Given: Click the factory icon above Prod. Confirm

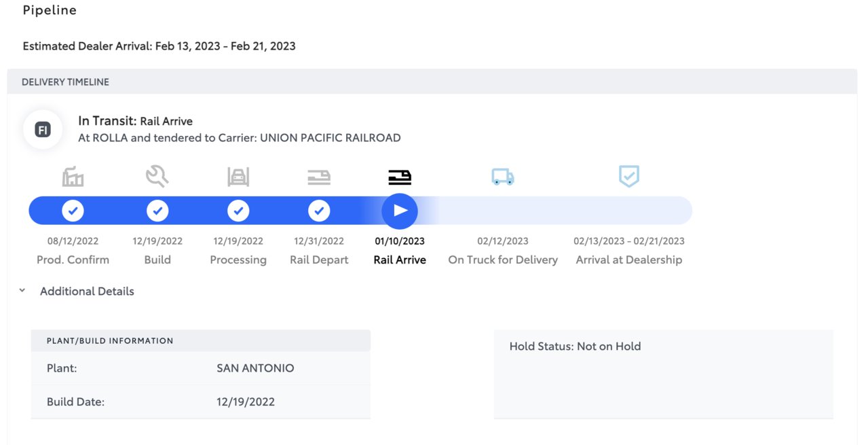Looking at the screenshot, I should pos(73,177).
